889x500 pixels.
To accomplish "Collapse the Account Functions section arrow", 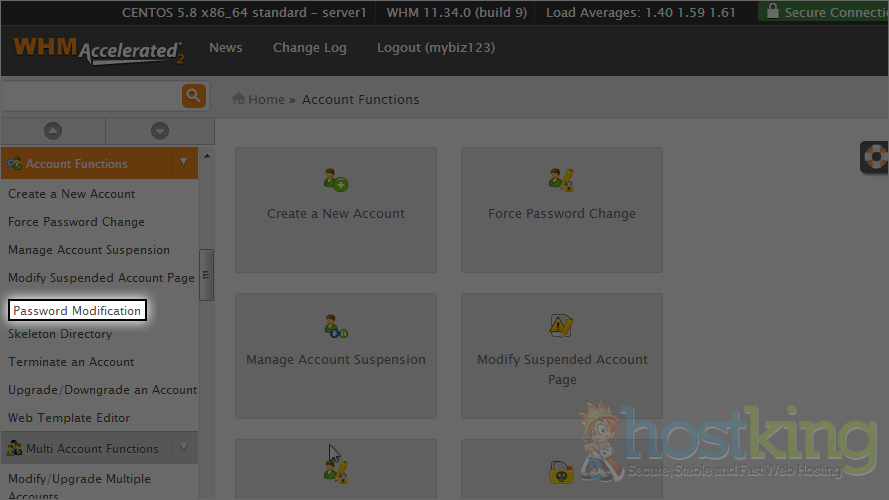I will (x=183, y=162).
